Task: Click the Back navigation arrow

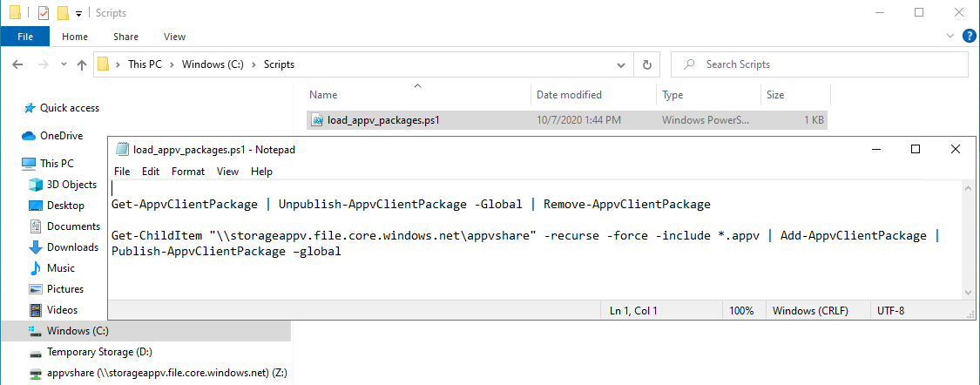Action: tap(17, 64)
